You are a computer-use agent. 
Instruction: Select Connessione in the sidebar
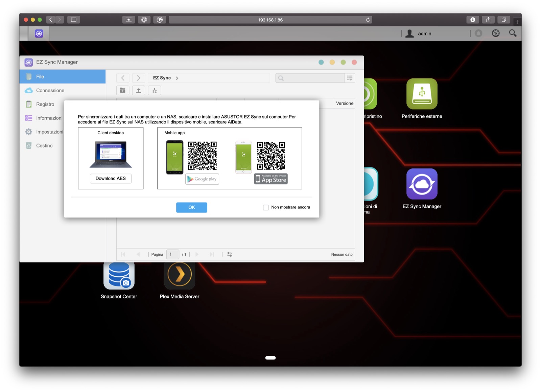(63, 90)
